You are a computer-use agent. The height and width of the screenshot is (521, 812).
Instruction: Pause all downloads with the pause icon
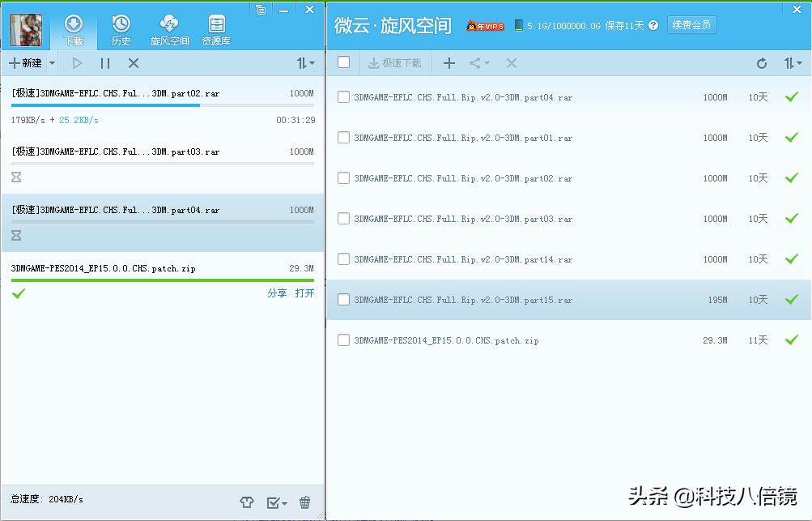[105, 62]
